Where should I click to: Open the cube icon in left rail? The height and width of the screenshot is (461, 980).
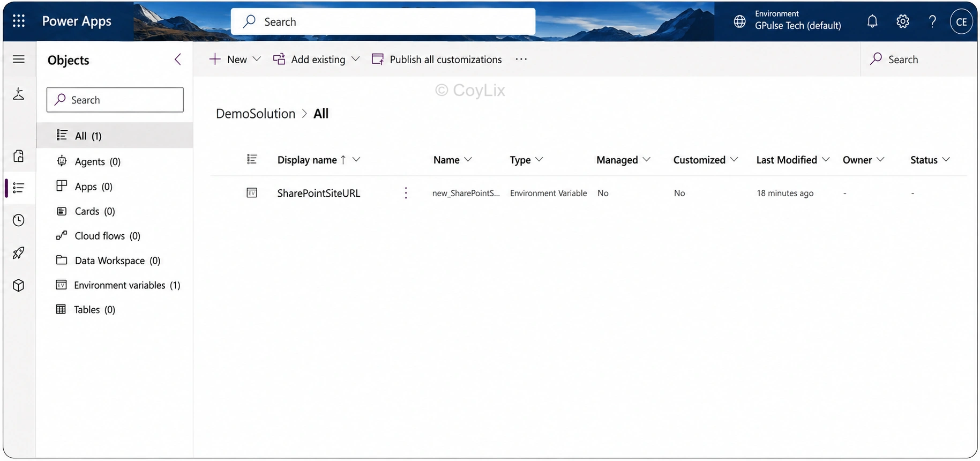point(19,285)
